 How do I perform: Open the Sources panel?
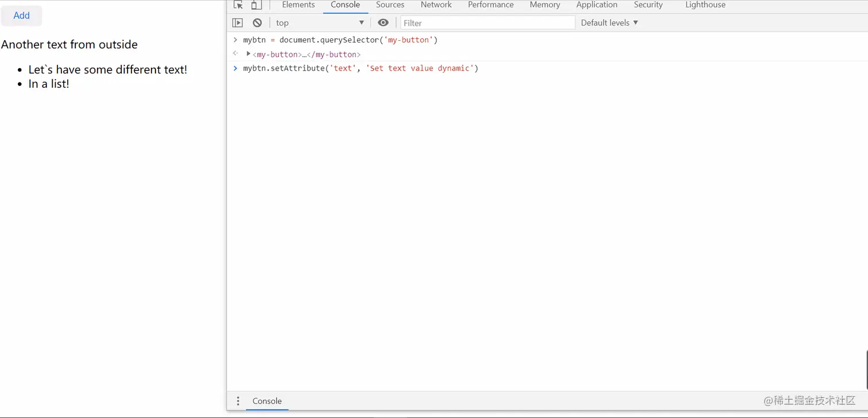pos(390,5)
